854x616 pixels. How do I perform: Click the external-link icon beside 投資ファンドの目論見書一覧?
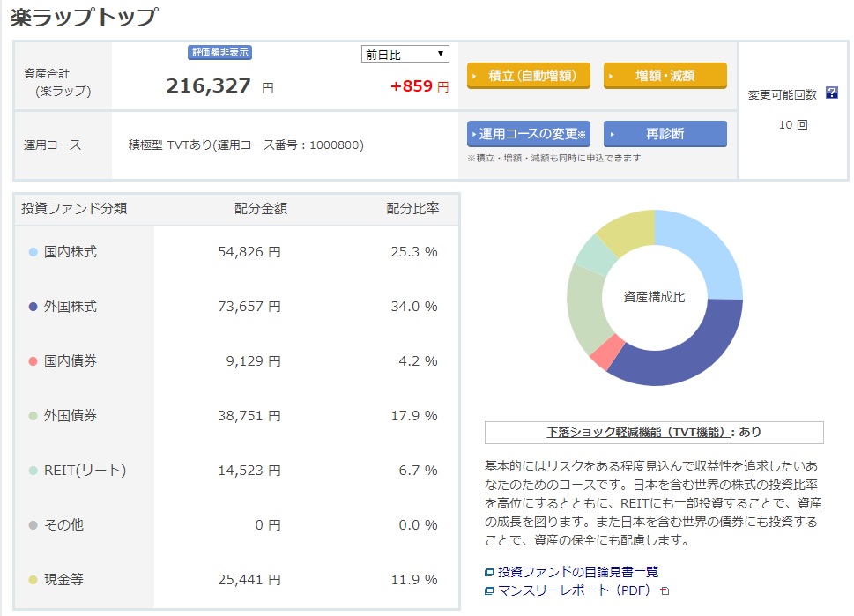click(x=488, y=572)
